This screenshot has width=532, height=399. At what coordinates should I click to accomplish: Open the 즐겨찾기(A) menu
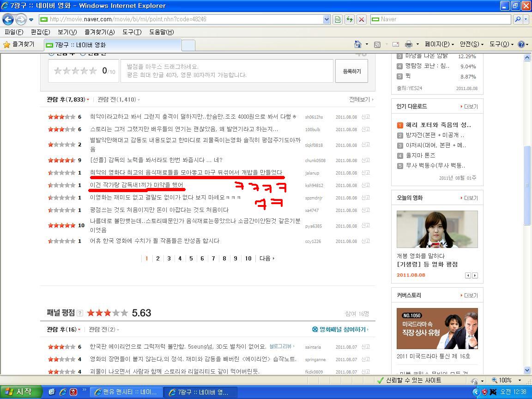point(99,32)
